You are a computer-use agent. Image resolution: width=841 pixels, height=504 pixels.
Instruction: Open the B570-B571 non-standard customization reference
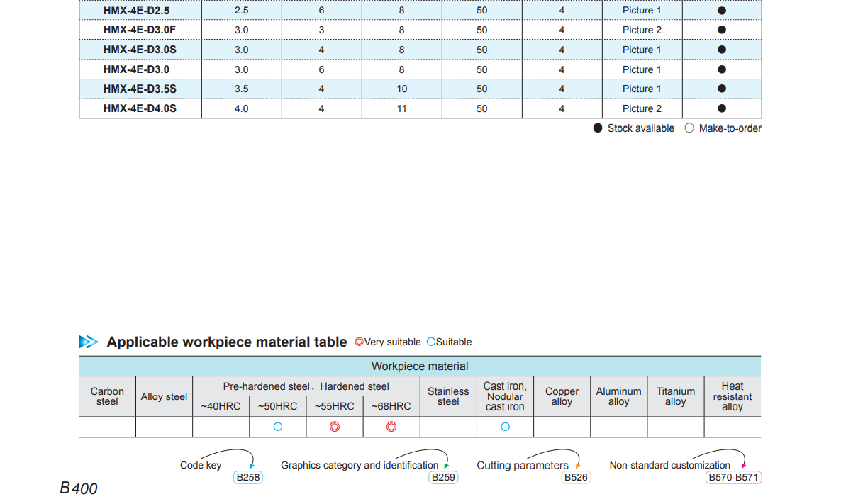734,478
